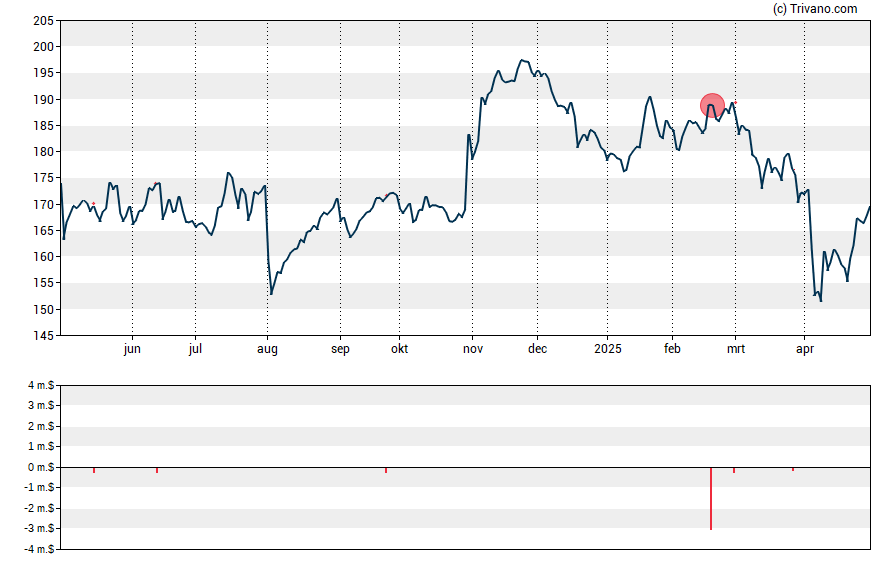Click the 160 price axis value
Screen dimensions: 888x565
(44, 256)
